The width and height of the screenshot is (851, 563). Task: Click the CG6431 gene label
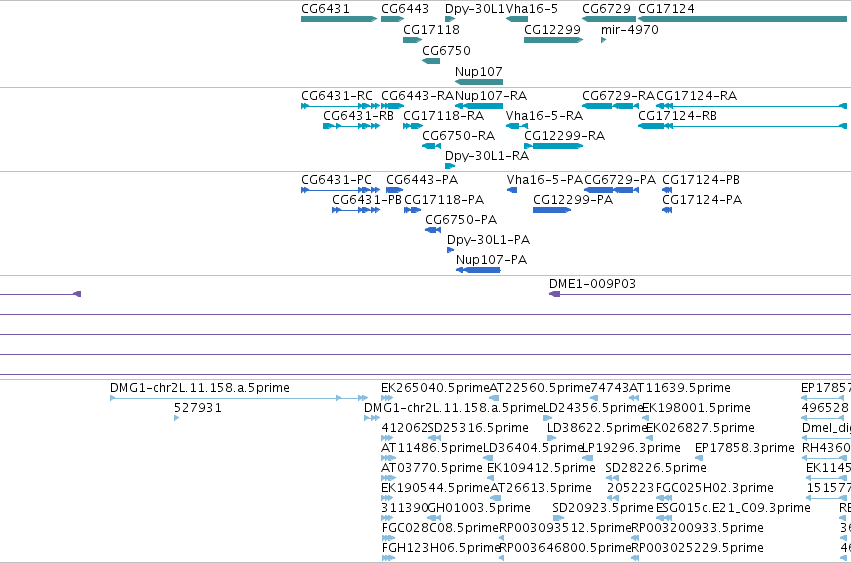coord(325,9)
